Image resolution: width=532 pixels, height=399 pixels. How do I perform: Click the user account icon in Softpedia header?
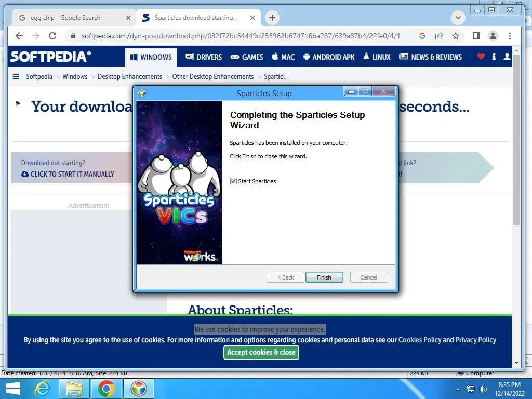click(x=507, y=56)
